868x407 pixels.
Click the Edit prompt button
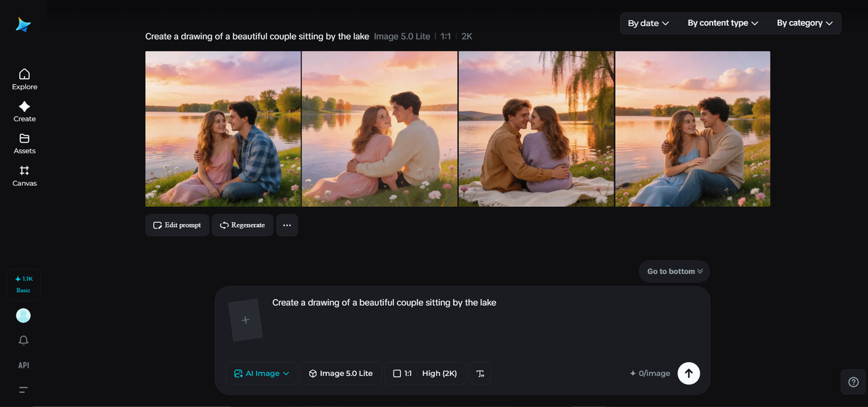tap(177, 225)
